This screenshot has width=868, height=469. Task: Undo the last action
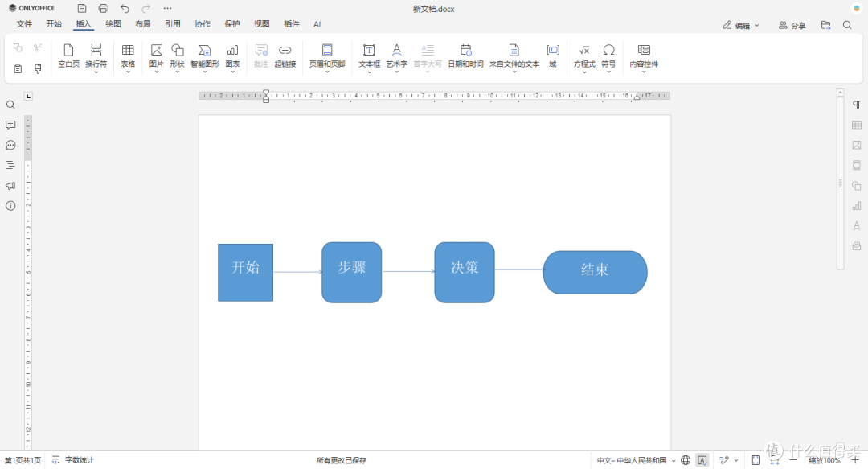click(x=125, y=8)
